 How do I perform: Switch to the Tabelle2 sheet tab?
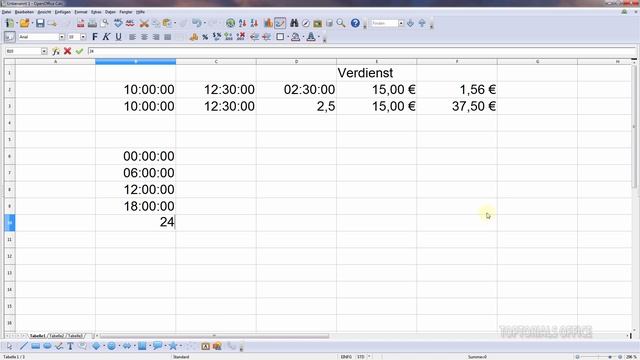pyautogui.click(x=56, y=336)
